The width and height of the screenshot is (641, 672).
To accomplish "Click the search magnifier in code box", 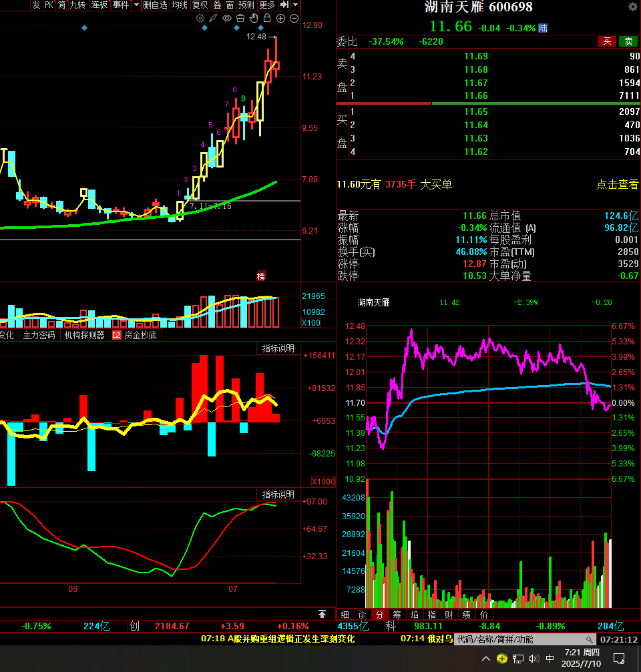I will [x=590, y=639].
